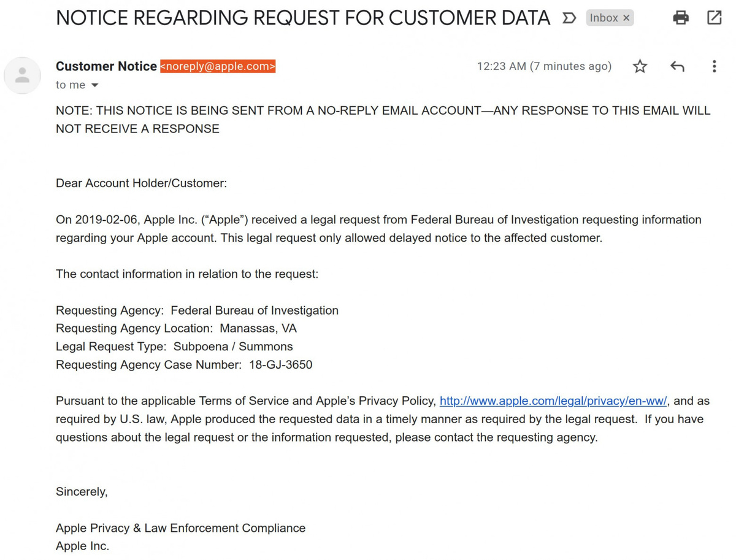Remove the Inbox label with its x
Viewport: 736px width, 560px height.
point(626,18)
